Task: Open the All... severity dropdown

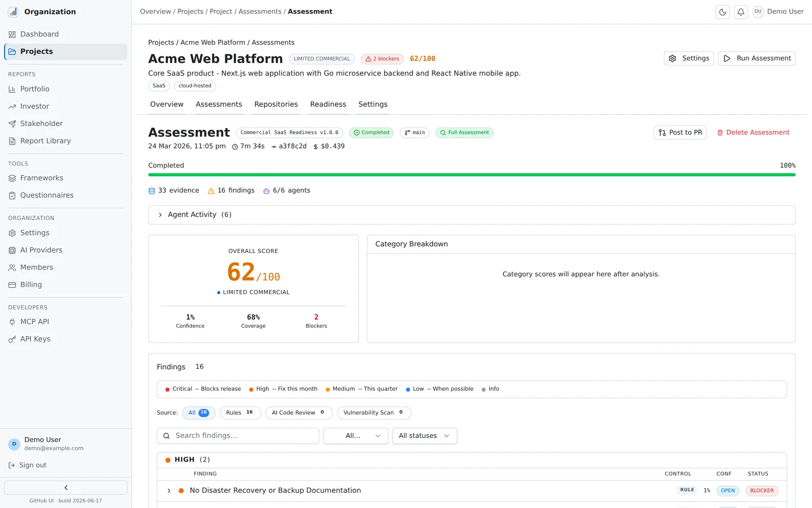Action: point(356,436)
